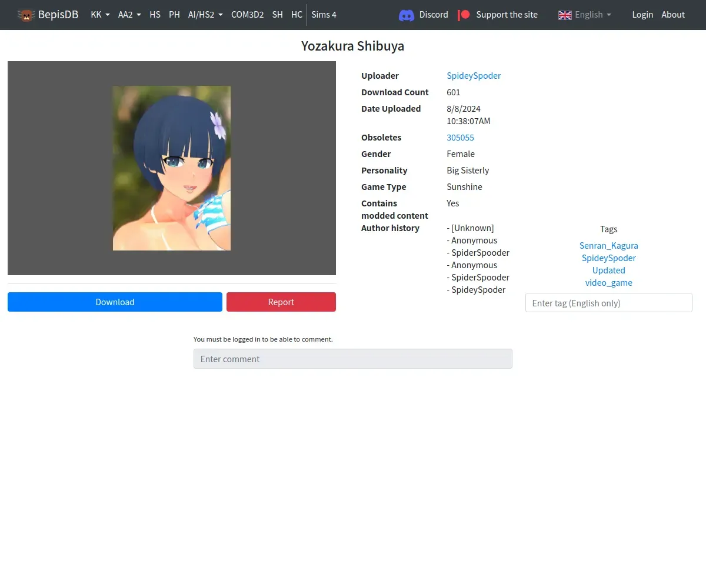Click Support the site link
Screen dimensions: 706x588
507,15
